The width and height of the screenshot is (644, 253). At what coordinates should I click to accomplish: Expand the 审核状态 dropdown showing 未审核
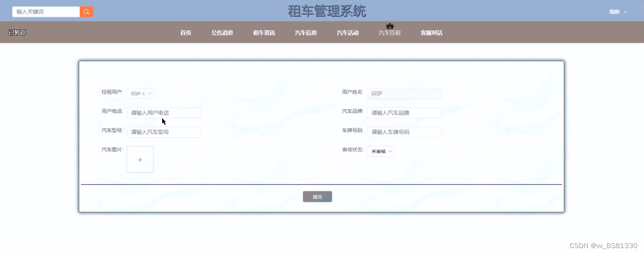(x=381, y=152)
